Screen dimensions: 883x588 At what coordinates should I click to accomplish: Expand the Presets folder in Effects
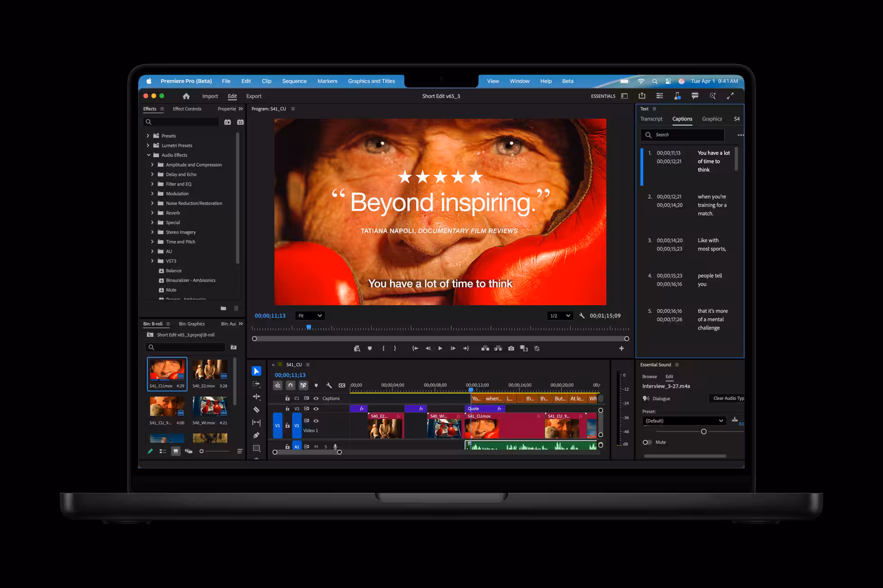pos(148,136)
